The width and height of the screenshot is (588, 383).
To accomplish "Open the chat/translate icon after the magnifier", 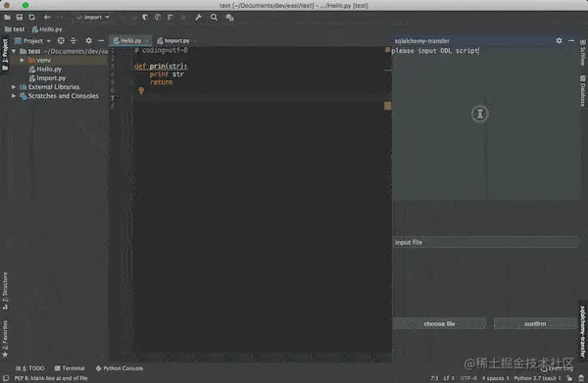I will pyautogui.click(x=230, y=18).
